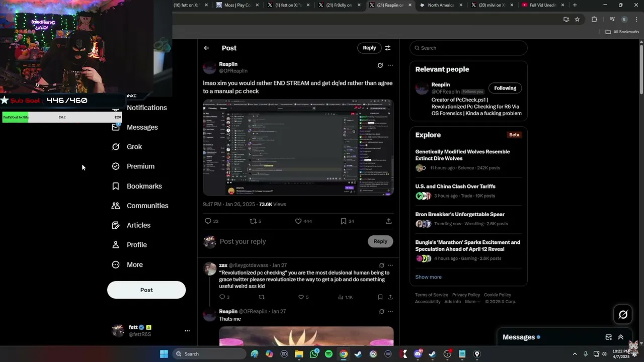Open the Chrome extensions puzzle icon
This screenshot has height=362, width=644.
tap(594, 19)
